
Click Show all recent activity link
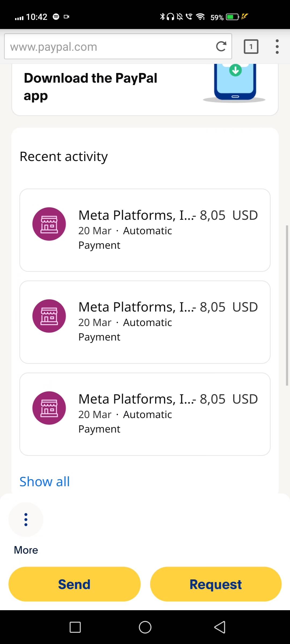(x=45, y=482)
